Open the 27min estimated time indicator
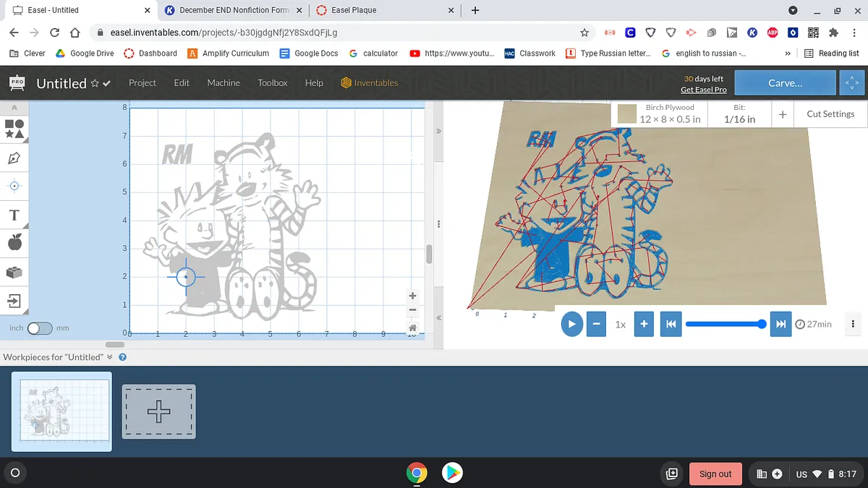This screenshot has width=868, height=488. 813,324
